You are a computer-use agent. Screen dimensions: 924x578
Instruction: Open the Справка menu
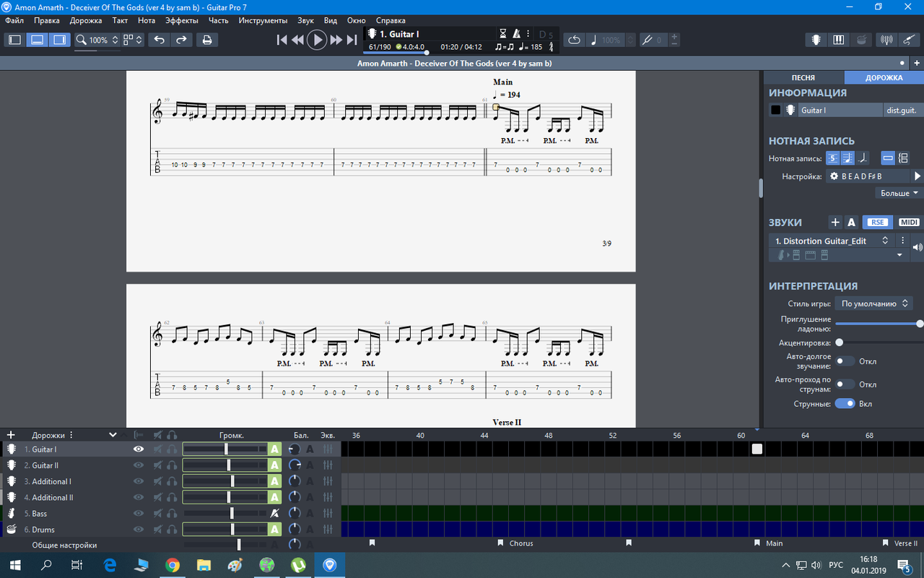[x=391, y=20]
